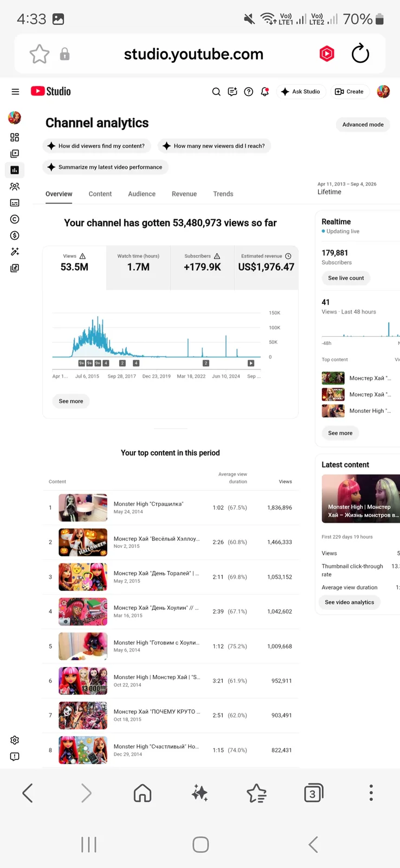Click the Ask Studio button
This screenshot has width=400, height=868.
[301, 92]
